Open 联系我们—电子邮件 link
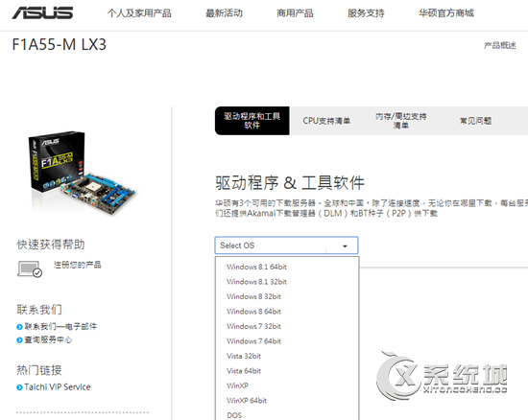The height and width of the screenshot is (420, 528). click(60, 327)
